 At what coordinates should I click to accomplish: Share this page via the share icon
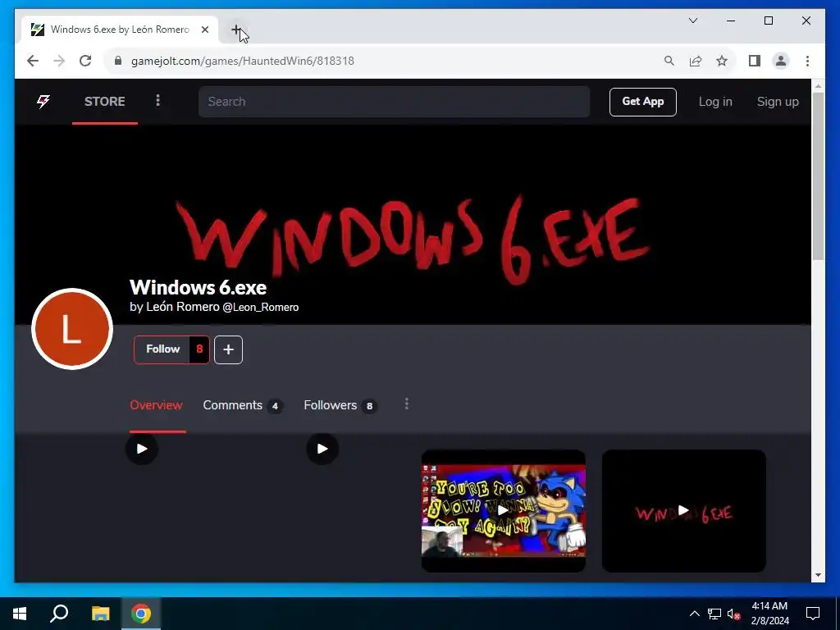[696, 61]
